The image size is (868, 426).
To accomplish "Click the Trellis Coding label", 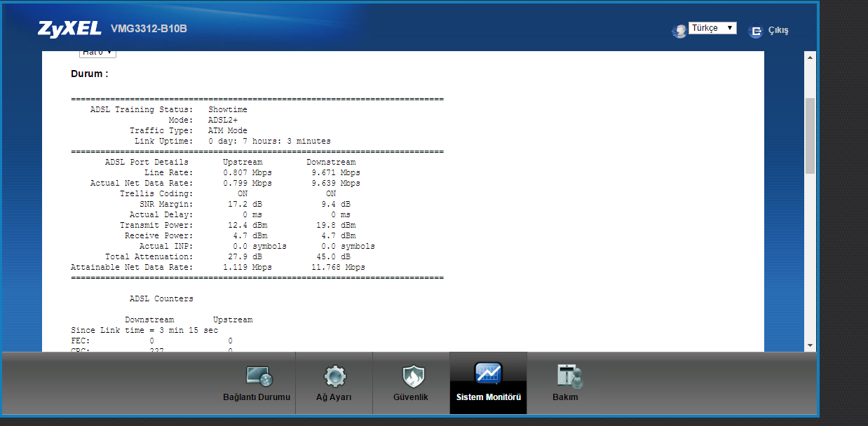I will (156, 193).
